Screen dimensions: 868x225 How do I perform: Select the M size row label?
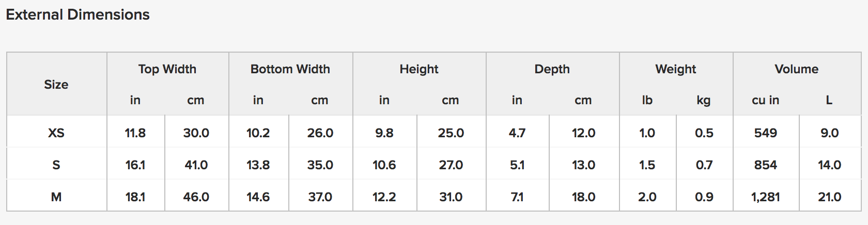pos(56,197)
